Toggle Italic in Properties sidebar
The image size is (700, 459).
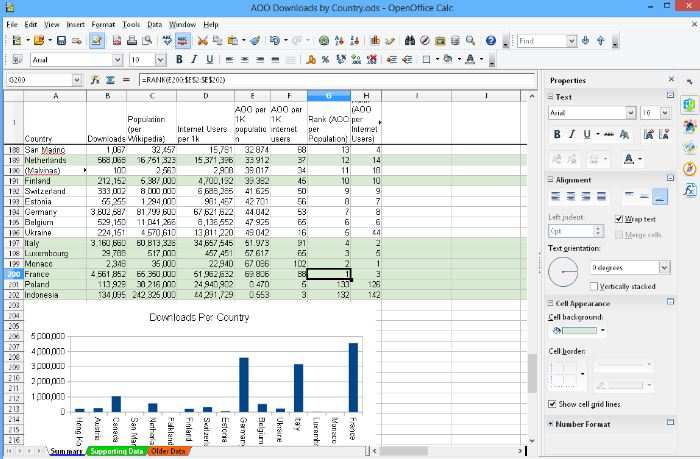[572, 134]
